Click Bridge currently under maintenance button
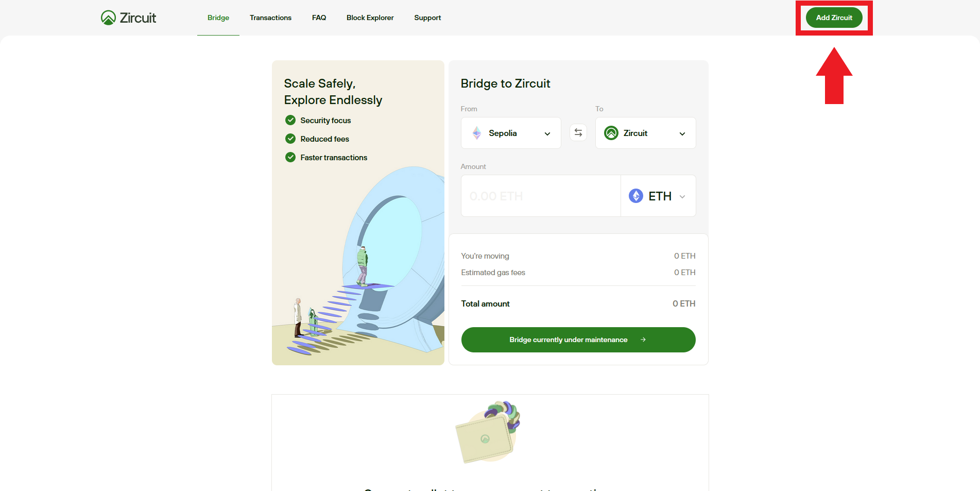 coord(568,340)
